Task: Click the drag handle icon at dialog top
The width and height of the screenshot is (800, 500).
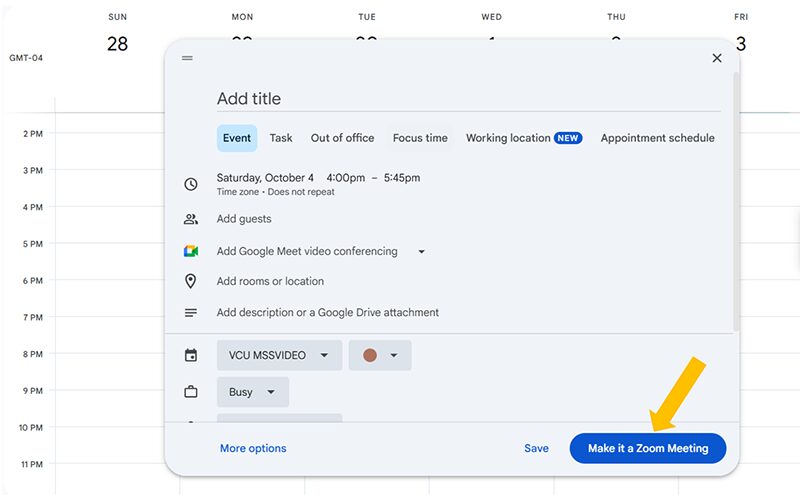Action: point(187,58)
